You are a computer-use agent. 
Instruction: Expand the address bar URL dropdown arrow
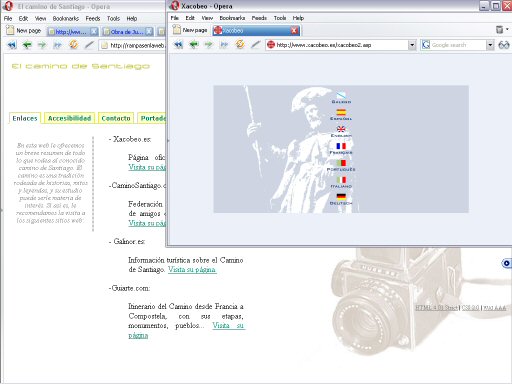click(412, 45)
